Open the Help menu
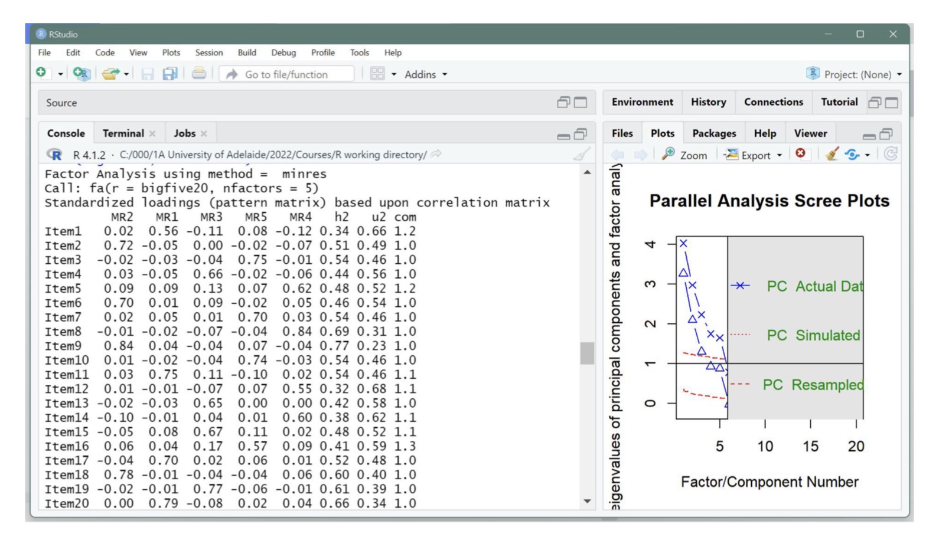Screen dimensions: 926x560 [393, 53]
